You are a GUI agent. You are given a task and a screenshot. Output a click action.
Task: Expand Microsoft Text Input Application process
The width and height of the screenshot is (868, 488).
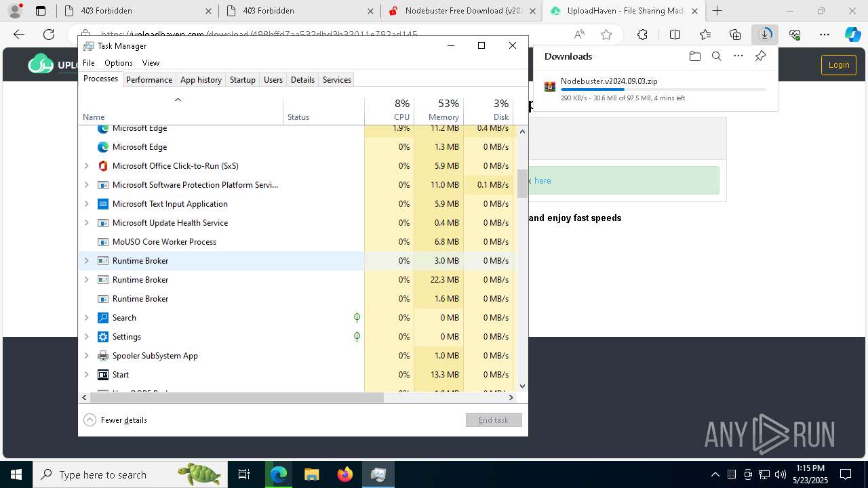(86, 204)
